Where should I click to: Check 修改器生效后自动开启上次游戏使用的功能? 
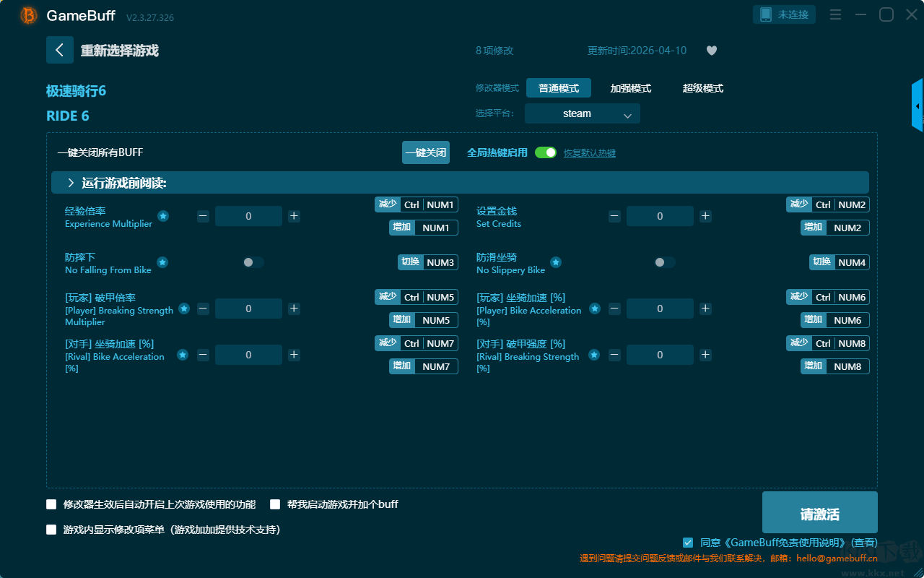(51, 504)
